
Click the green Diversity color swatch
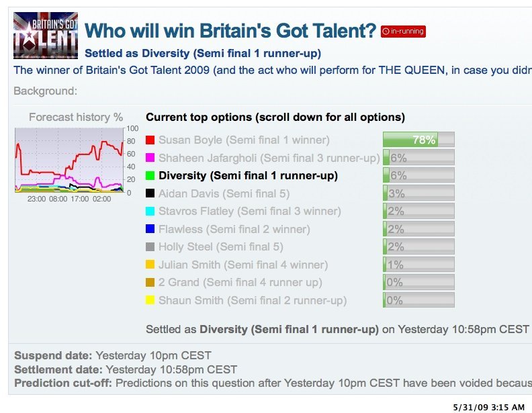[150, 175]
